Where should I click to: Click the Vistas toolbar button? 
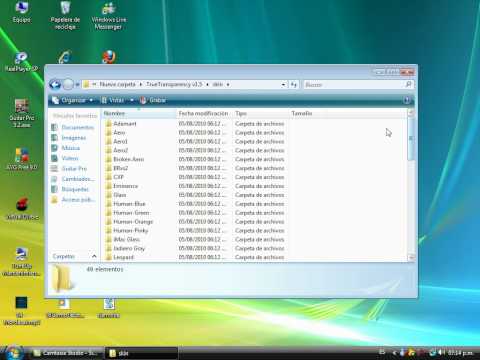pos(113,100)
